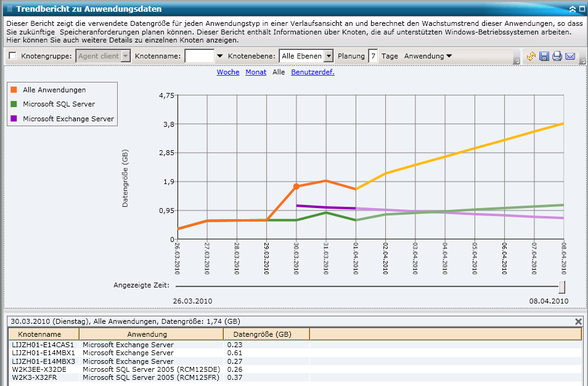The image size is (588, 386).
Task: Click the refresh report icon
Action: 531,57
